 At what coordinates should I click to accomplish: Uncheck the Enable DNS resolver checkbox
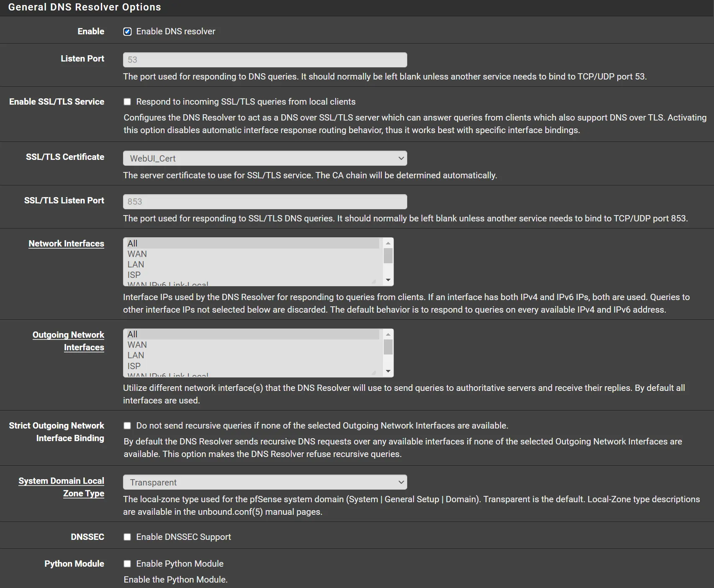(127, 32)
